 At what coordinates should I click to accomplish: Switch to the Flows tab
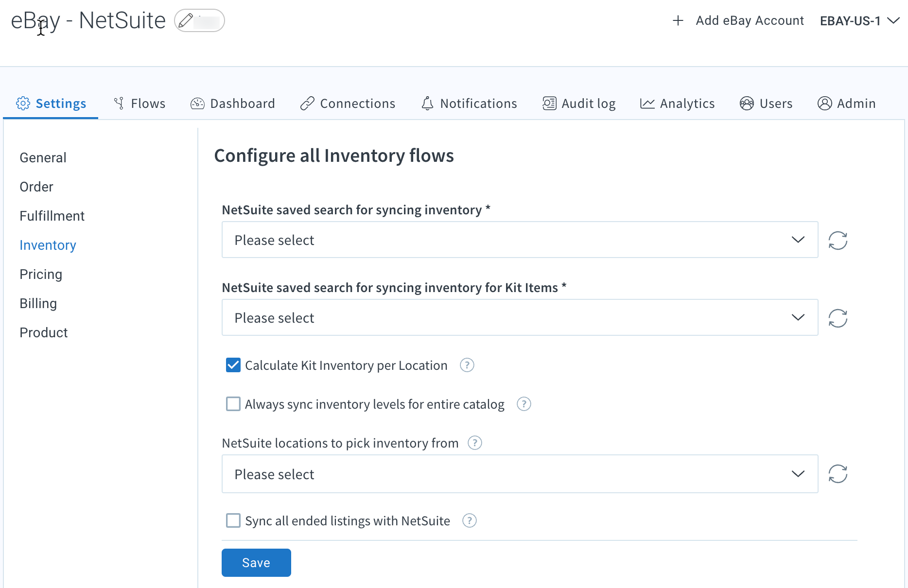coord(140,103)
